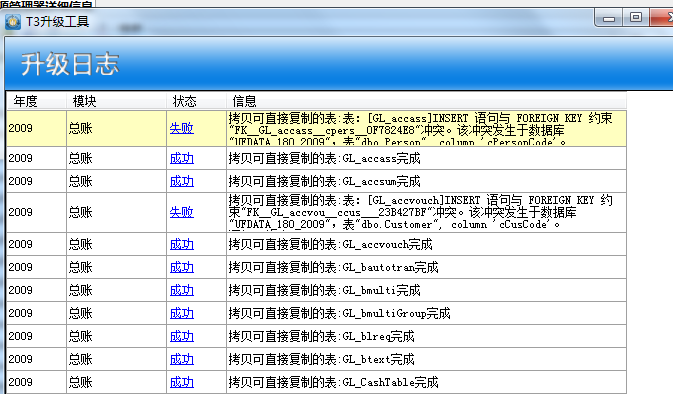
Task: Select the text 拷贝可直接复制的表:GL_accvouch完成
Action: [330, 244]
